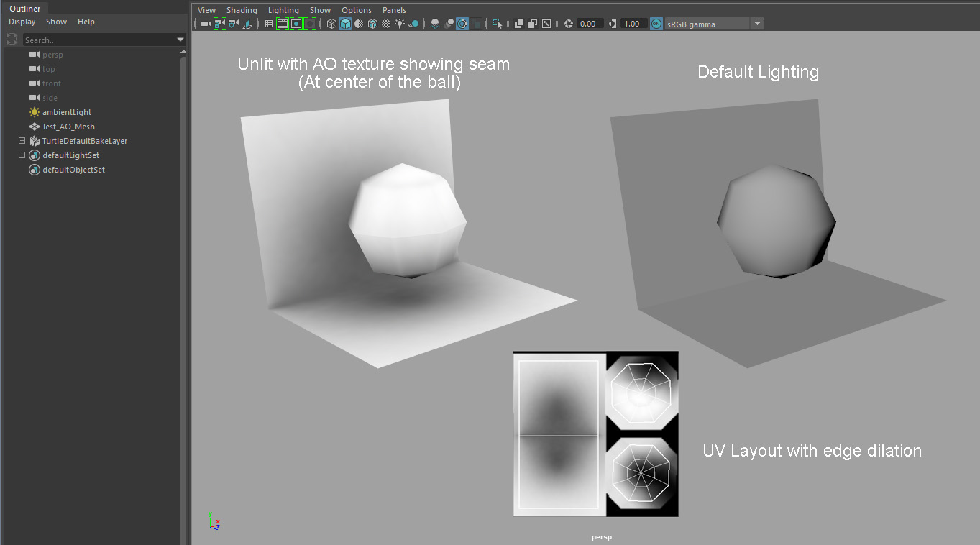Screen dimensions: 980x545
Task: Toggle the Lock Camera icon
Action: (220, 24)
